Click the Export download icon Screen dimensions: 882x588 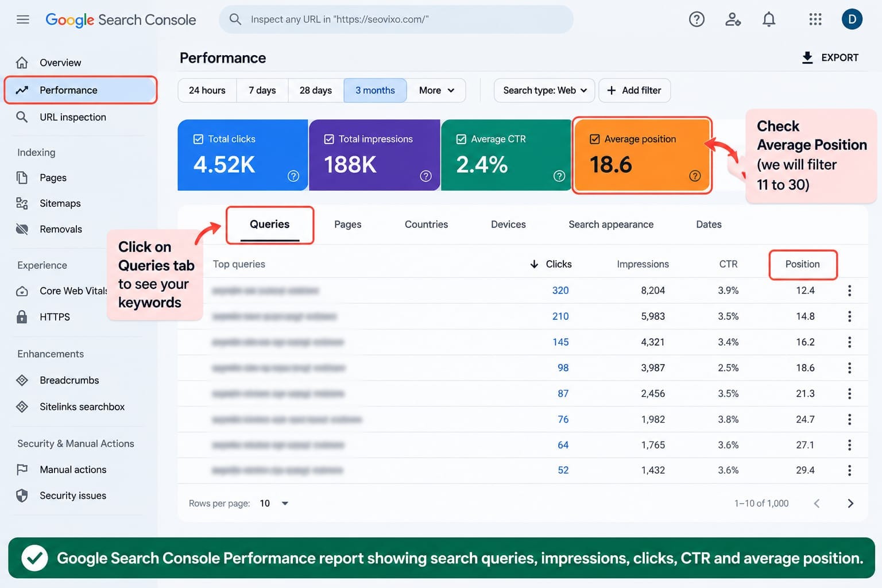click(x=807, y=57)
